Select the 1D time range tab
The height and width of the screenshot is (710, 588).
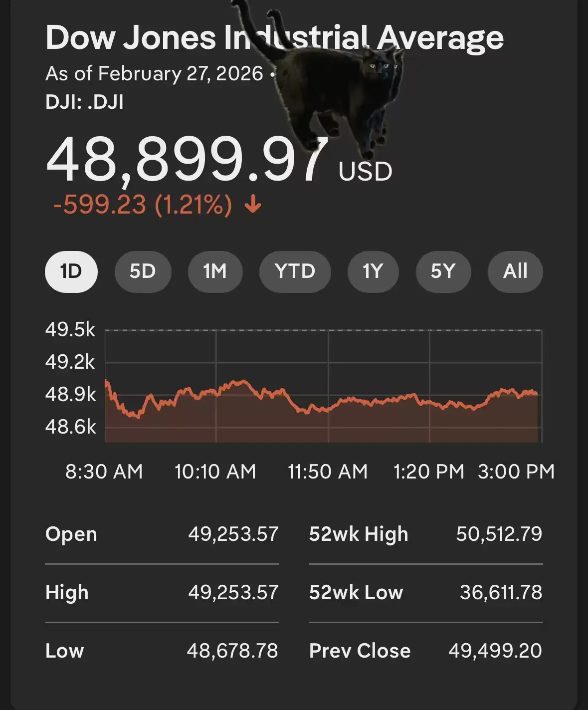tap(71, 272)
